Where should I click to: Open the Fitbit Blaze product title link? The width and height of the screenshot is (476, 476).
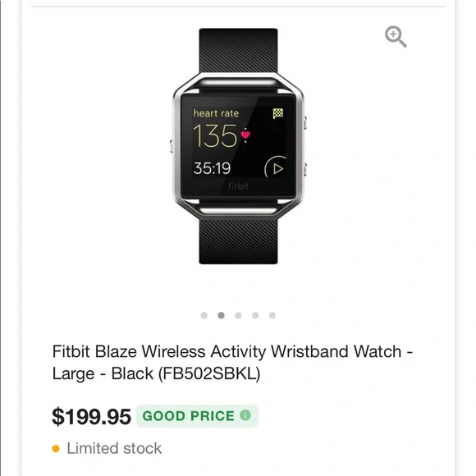(x=232, y=363)
